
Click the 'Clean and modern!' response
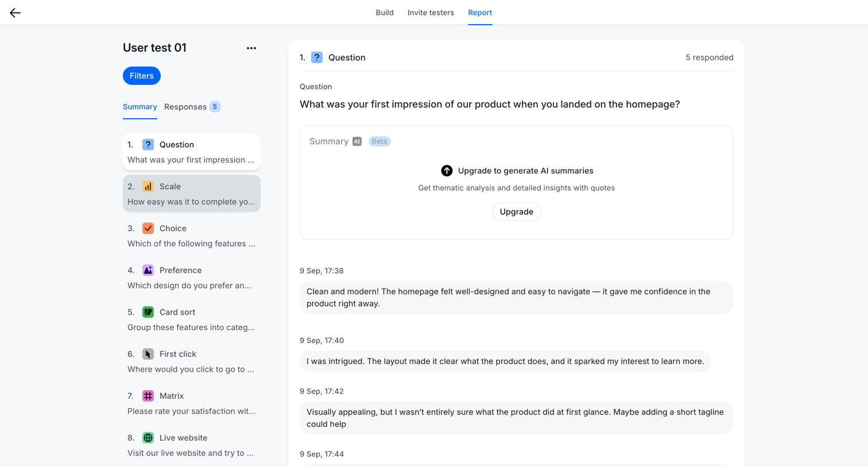(x=517, y=297)
